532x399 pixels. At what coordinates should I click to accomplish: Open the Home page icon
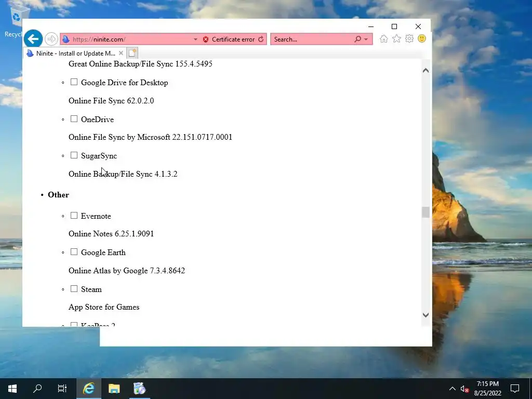pos(384,38)
